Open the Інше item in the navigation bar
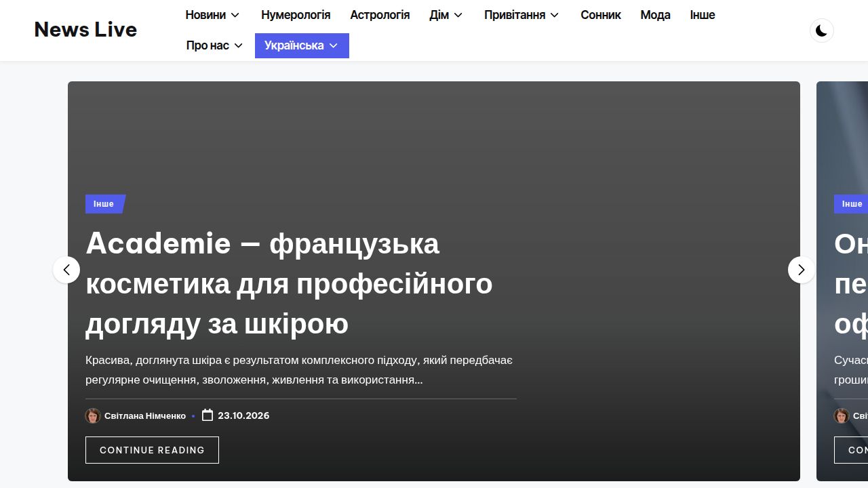Image resolution: width=868 pixels, height=488 pixels. 703,15
